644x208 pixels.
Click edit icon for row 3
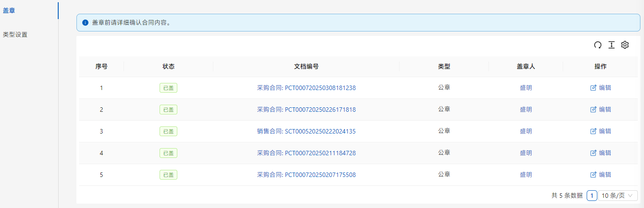pyautogui.click(x=593, y=131)
